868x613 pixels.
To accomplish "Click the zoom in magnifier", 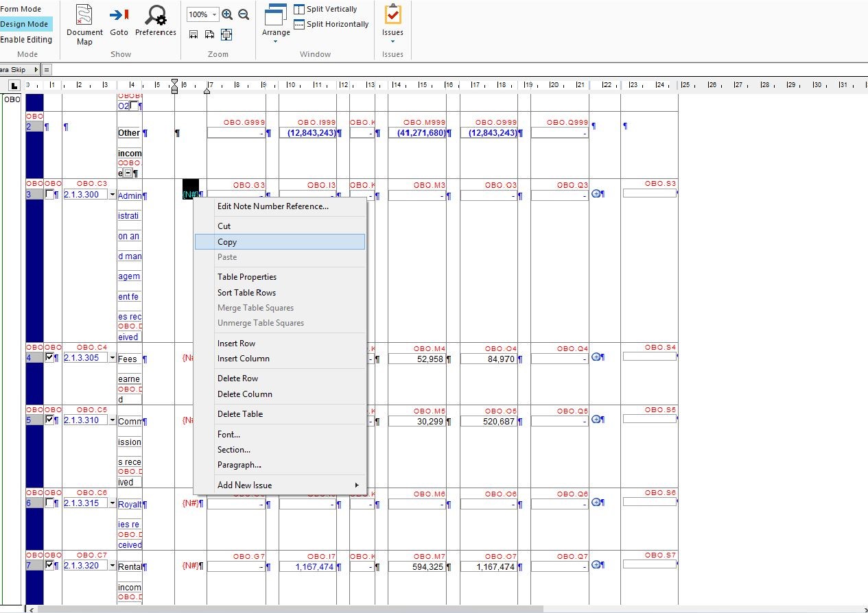I will (227, 14).
